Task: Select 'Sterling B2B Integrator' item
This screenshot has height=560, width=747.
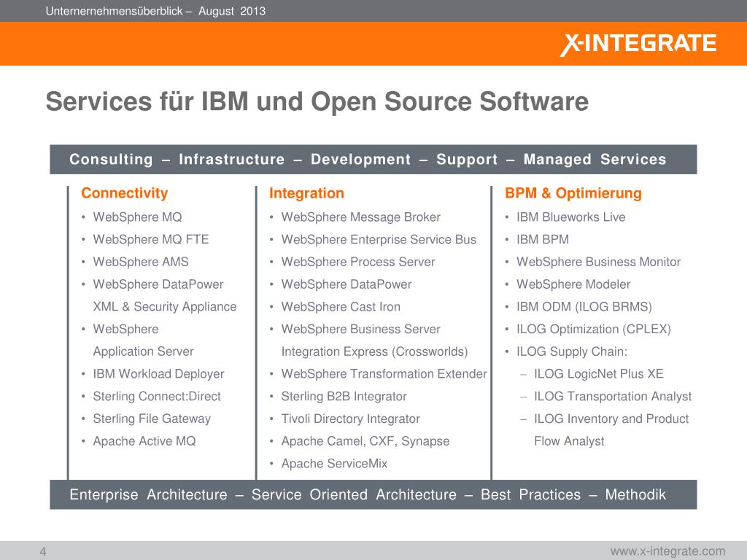Action: coord(344,396)
